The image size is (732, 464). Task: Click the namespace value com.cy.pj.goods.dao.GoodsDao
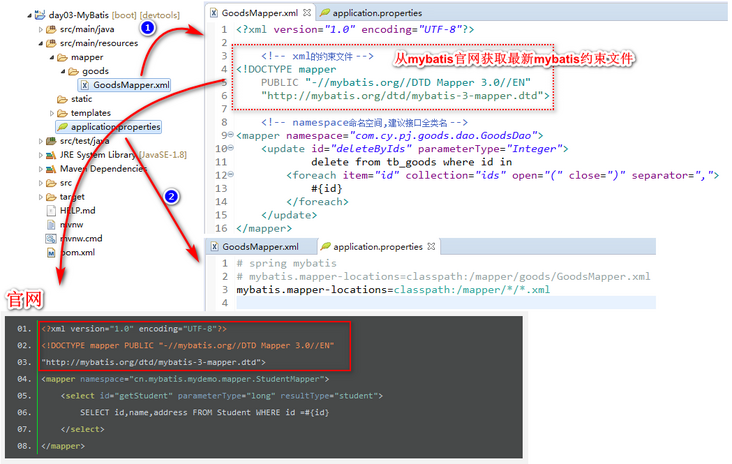point(443,136)
